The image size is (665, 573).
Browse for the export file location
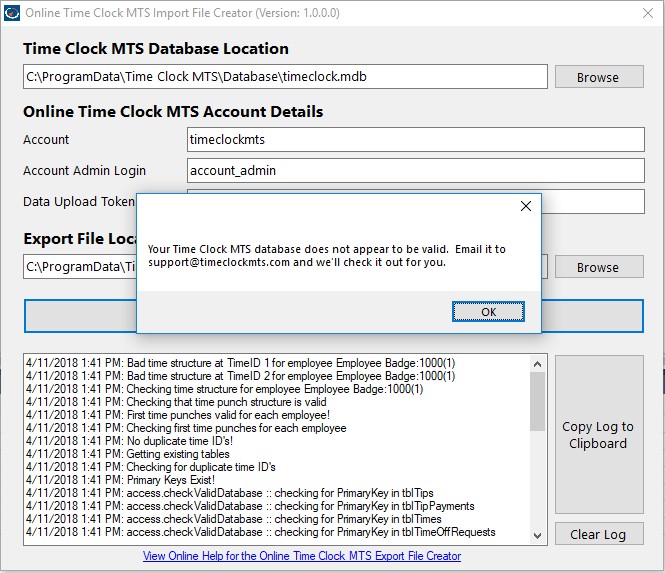pyautogui.click(x=599, y=267)
